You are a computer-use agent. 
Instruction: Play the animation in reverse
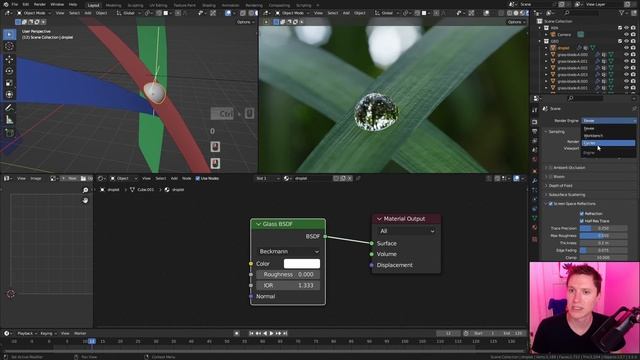(265, 333)
